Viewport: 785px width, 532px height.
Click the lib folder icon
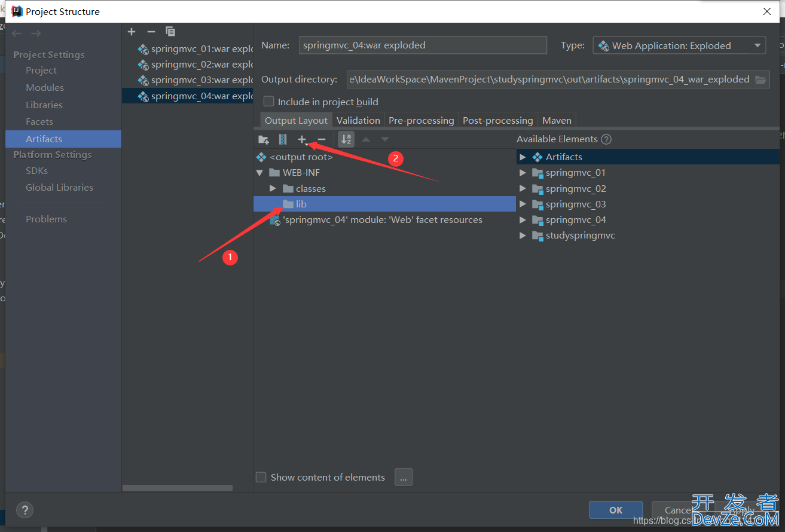click(288, 204)
